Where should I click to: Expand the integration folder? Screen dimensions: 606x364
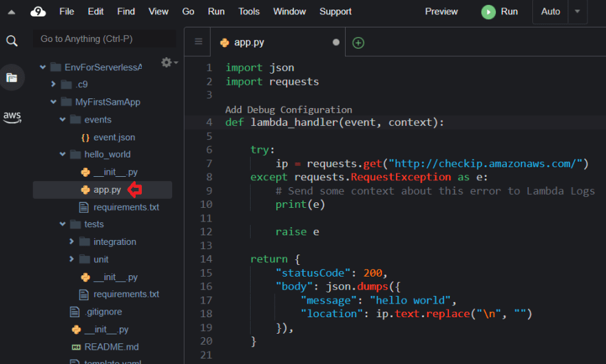pos(71,242)
